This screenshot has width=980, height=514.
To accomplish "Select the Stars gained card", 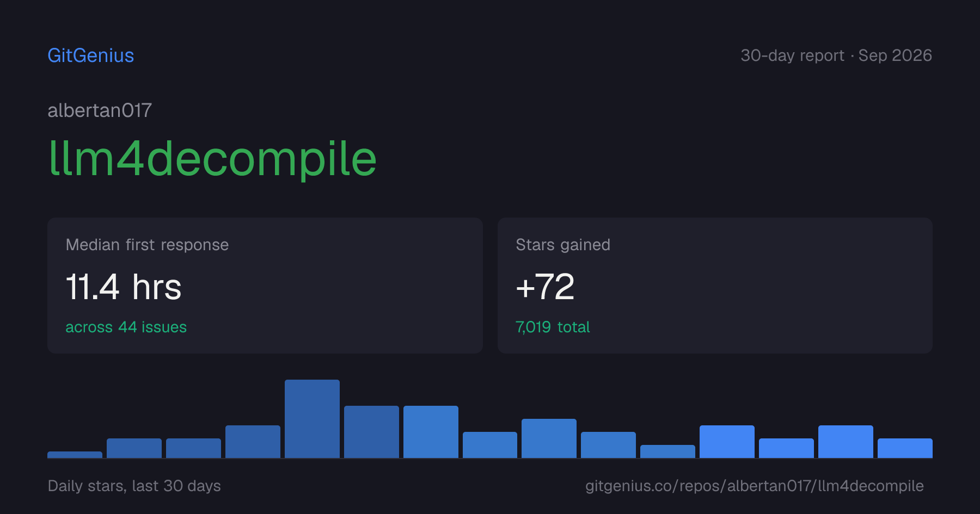I will tap(715, 286).
